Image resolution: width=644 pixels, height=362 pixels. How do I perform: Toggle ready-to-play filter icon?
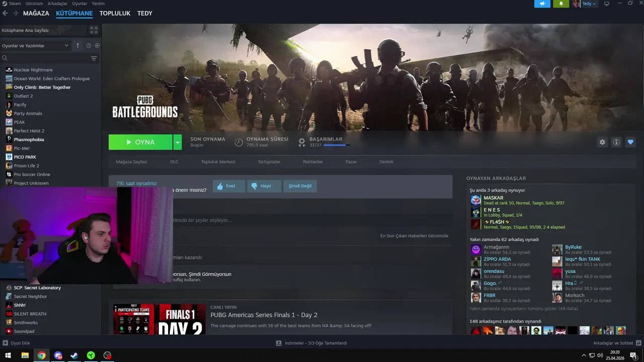pos(97,45)
